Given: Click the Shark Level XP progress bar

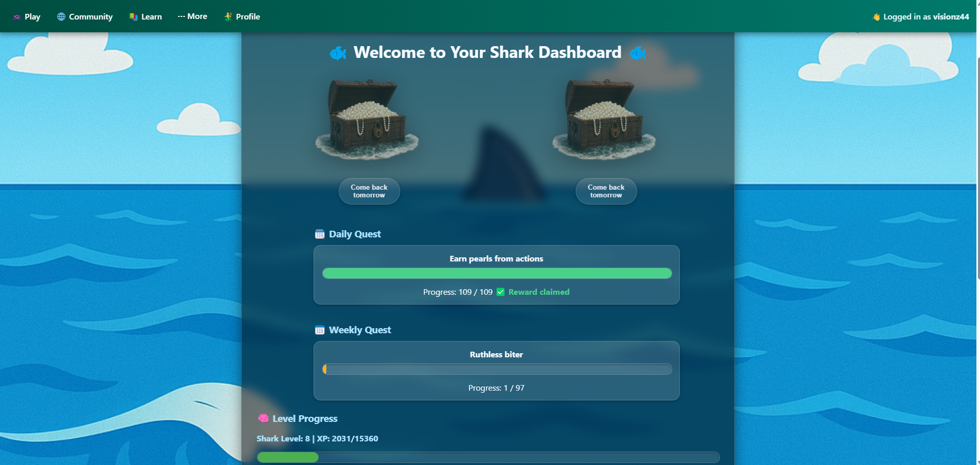Looking at the screenshot, I should (488, 457).
